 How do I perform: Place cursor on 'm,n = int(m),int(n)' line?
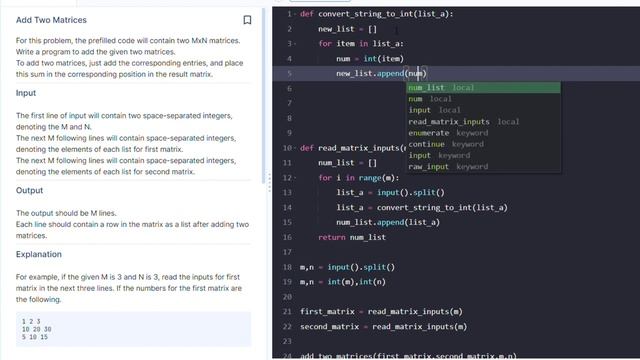pyautogui.click(x=343, y=282)
